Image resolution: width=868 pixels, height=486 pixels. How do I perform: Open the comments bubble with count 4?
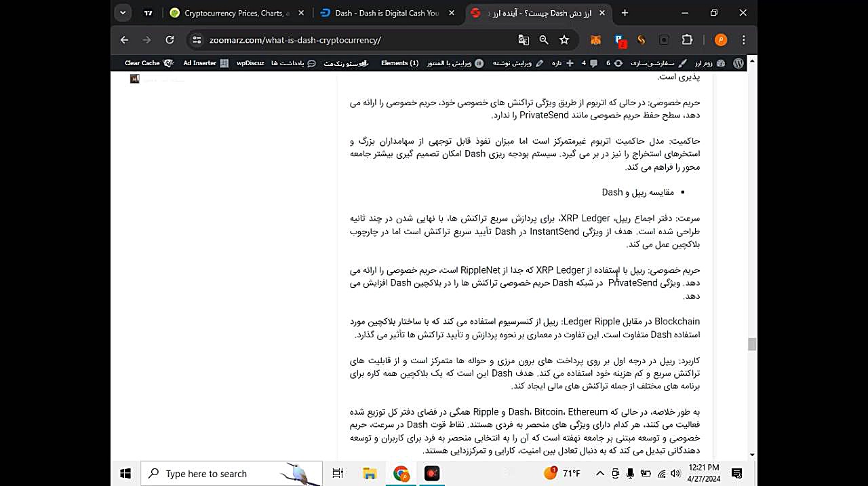click(x=589, y=63)
